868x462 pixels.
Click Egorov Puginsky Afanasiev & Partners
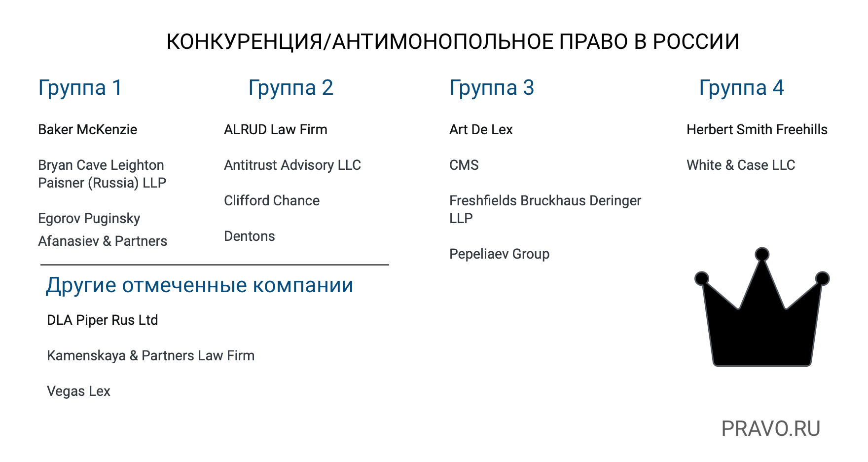click(103, 230)
